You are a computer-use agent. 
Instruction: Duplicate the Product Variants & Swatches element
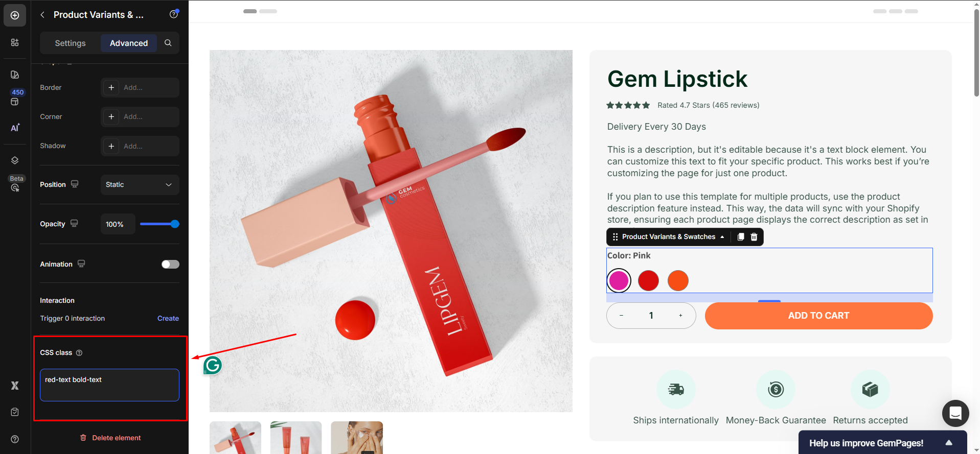point(741,237)
